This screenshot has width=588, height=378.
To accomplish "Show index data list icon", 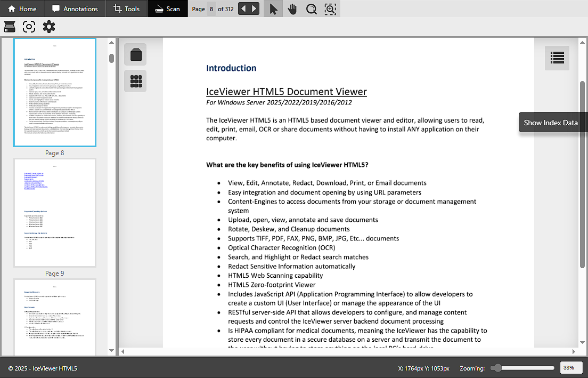I will [x=557, y=58].
